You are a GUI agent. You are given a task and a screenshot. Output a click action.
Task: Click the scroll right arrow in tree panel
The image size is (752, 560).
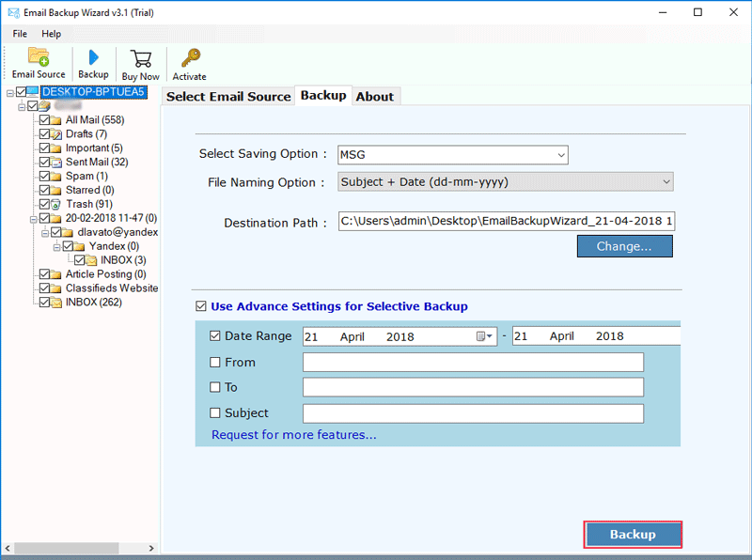[x=151, y=548]
